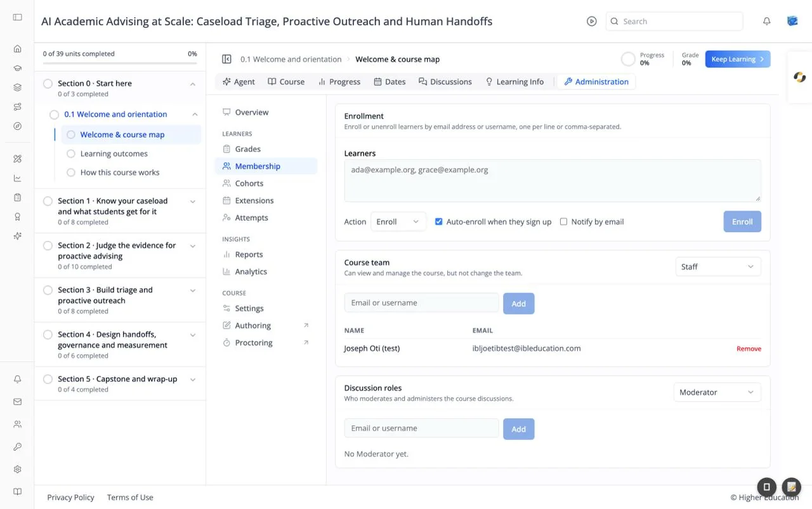Click the line chart icon in left rail
The width and height of the screenshot is (812, 509).
17,178
